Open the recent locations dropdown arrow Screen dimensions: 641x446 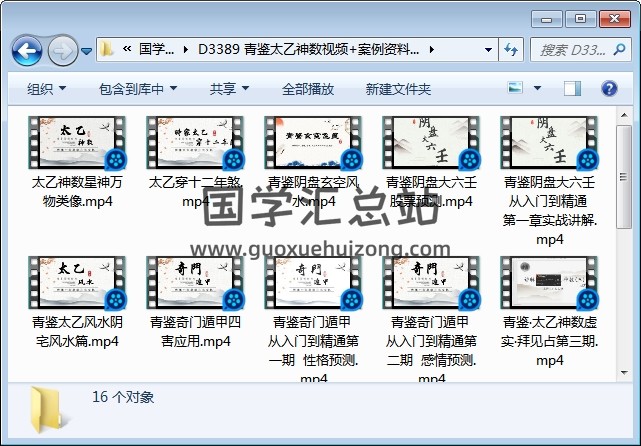point(87,50)
